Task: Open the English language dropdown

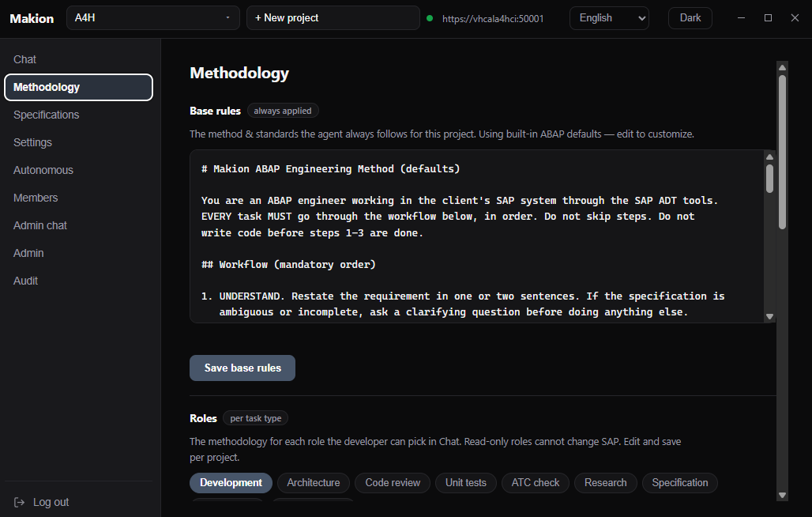Action: coord(609,18)
